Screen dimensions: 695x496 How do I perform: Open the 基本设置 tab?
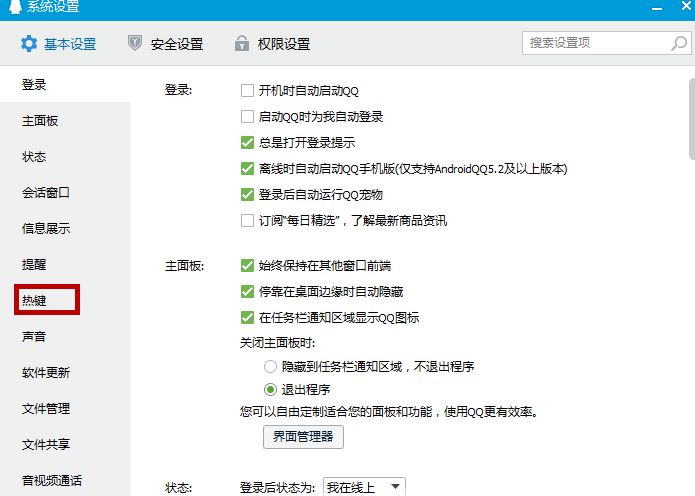[59, 44]
